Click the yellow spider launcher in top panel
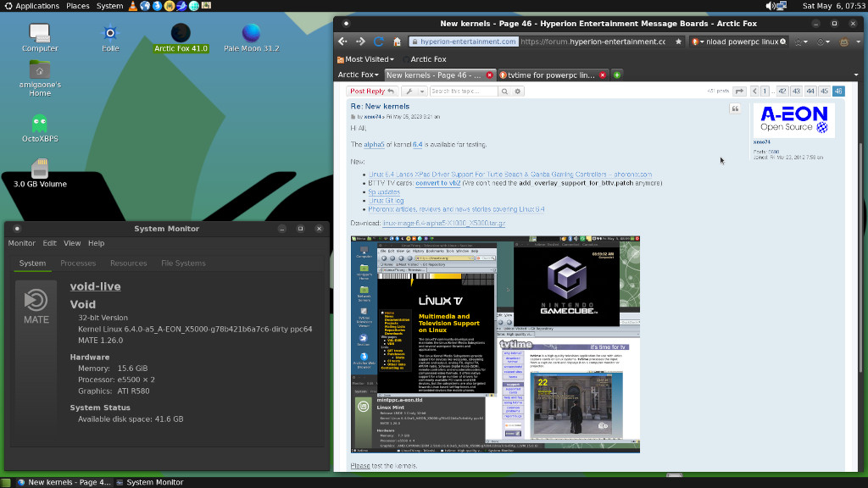Screen dimensions: 868x488 (x=170, y=6)
